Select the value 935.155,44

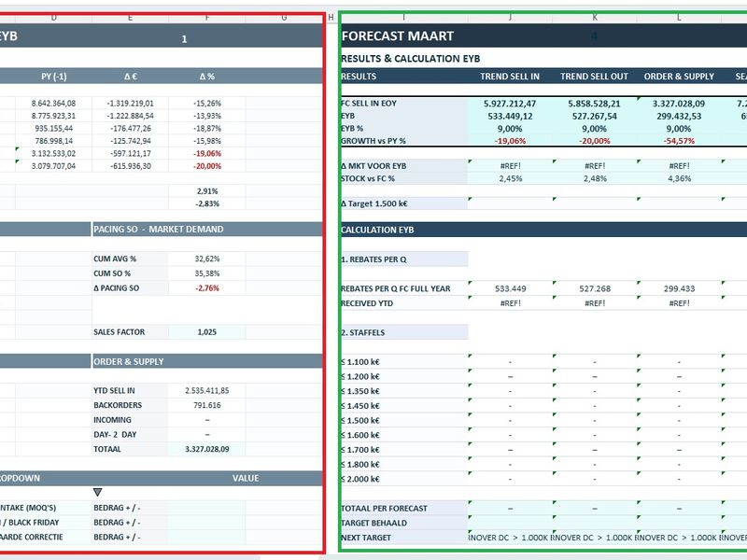click(x=54, y=129)
